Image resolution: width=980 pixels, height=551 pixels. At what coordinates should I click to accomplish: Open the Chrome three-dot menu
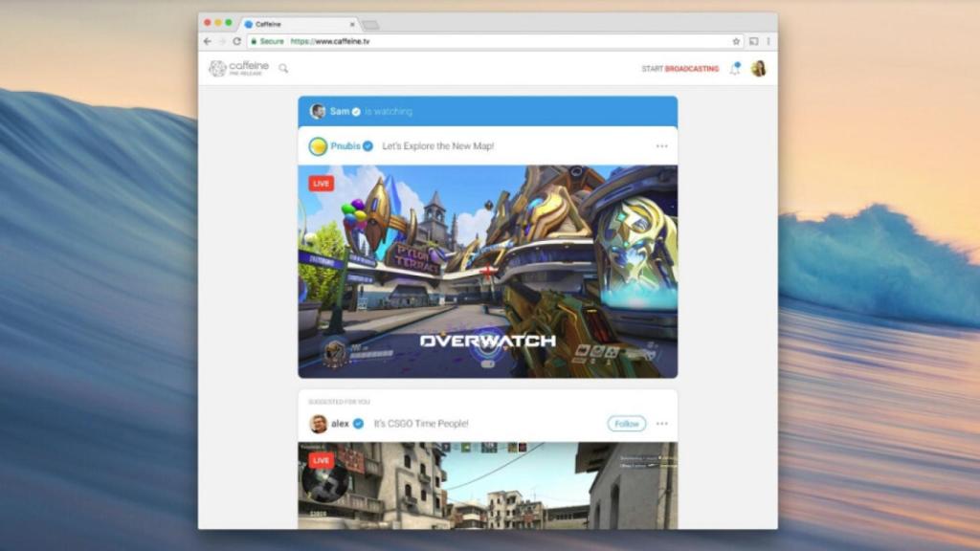click(768, 42)
